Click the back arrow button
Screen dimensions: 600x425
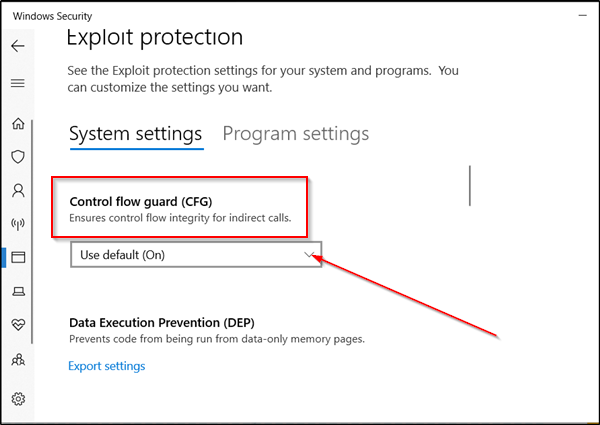pyautogui.click(x=18, y=46)
